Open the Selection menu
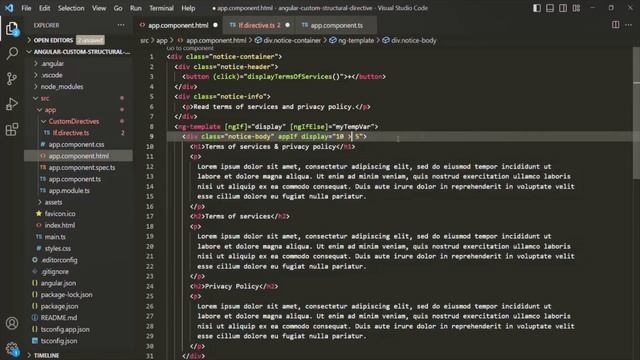This screenshot has height=360, width=640. click(x=71, y=8)
